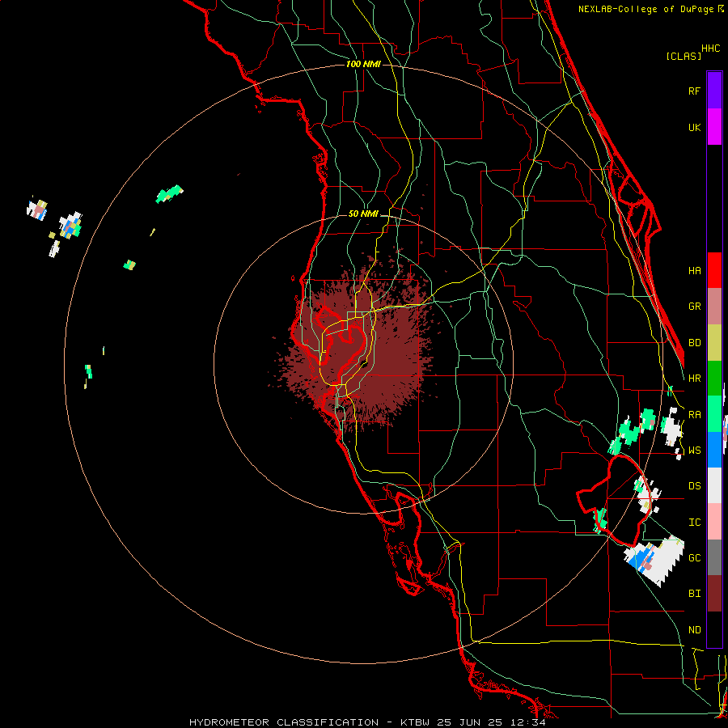The height and width of the screenshot is (728, 728).
Task: Click the gray GC legend color swatch
Action: point(714,557)
